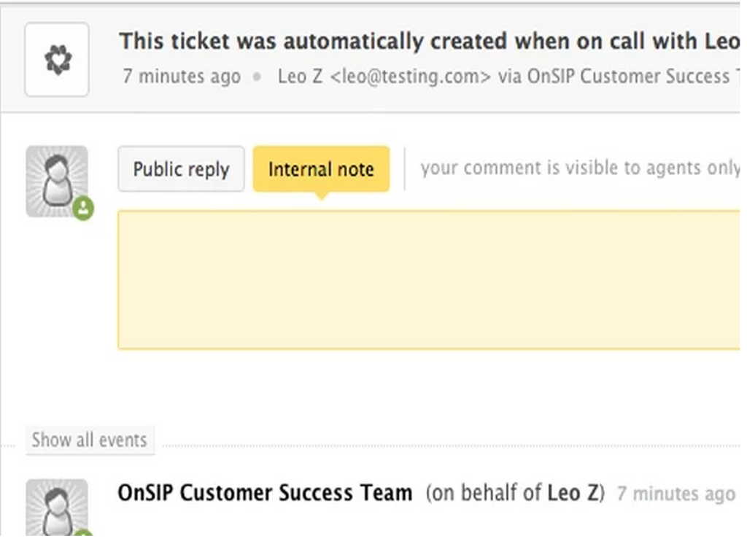Open the OnSIP Customer Success Team avatar
Viewport: 747px width, 560px height.
(56, 507)
